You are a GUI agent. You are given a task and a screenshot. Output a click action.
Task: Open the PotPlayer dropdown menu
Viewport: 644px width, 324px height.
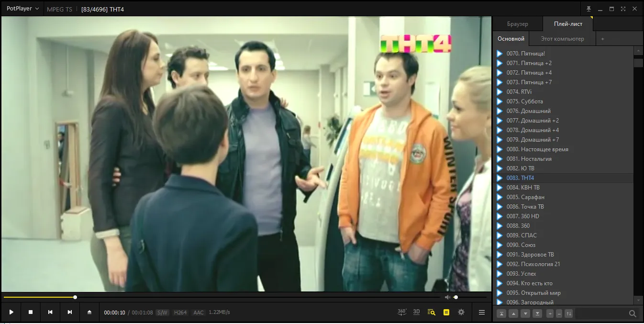(x=23, y=9)
